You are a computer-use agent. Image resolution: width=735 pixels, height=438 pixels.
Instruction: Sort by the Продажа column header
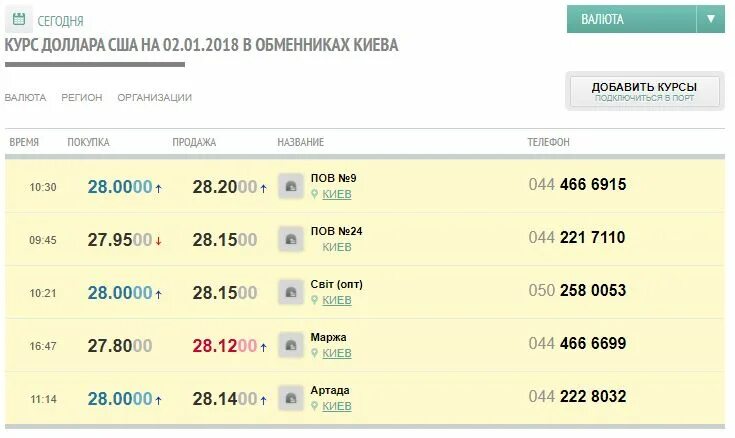(194, 143)
